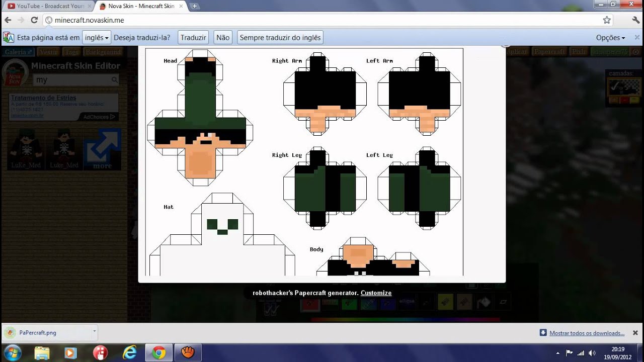
Task: Click the Traduzir button
Action: (x=193, y=38)
